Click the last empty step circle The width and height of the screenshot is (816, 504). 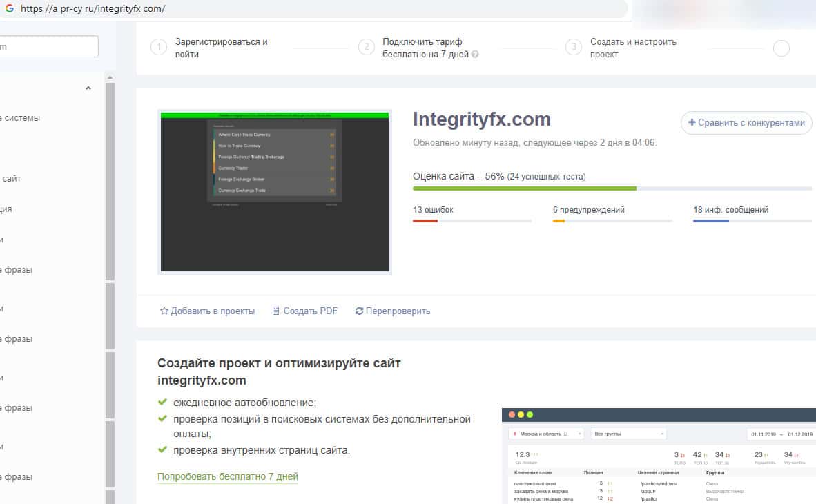tap(781, 48)
